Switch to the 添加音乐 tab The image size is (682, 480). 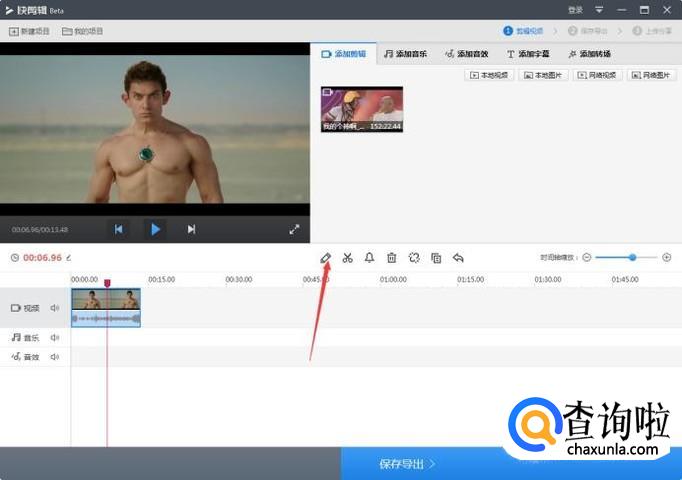click(x=405, y=54)
